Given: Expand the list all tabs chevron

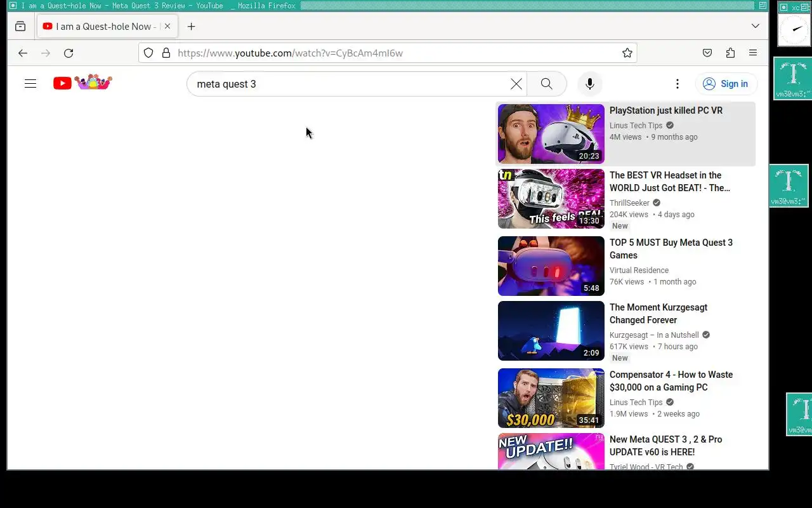Looking at the screenshot, I should [x=755, y=27].
